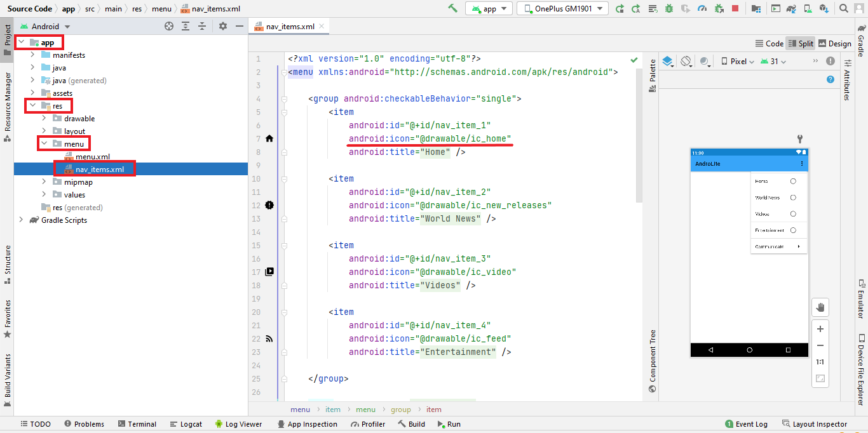Screen dimensions: 868x433
Task: Select menu.xml in the project tree
Action: coord(92,157)
